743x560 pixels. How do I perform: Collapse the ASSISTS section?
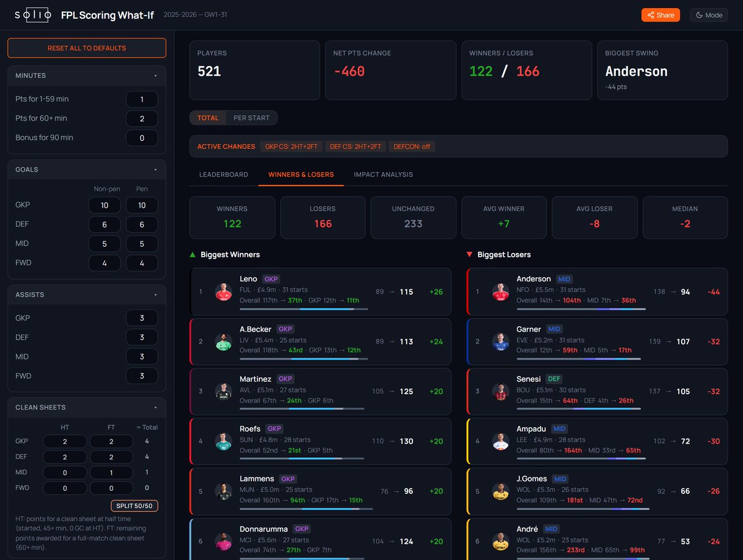coord(87,295)
